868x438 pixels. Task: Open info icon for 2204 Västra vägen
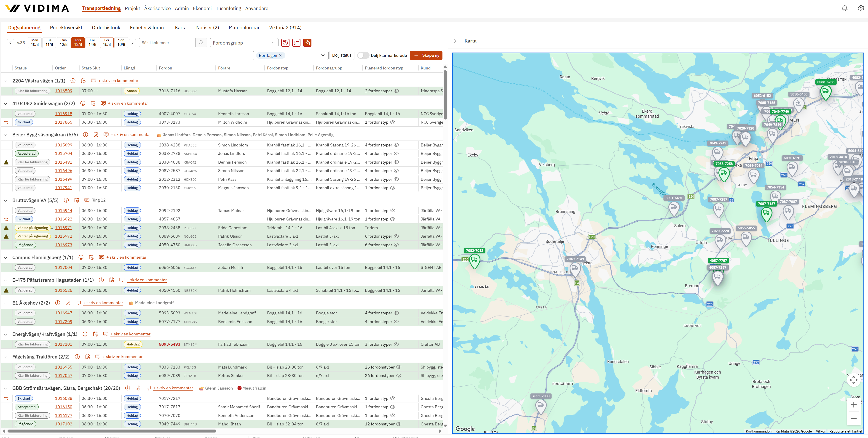coord(73,81)
